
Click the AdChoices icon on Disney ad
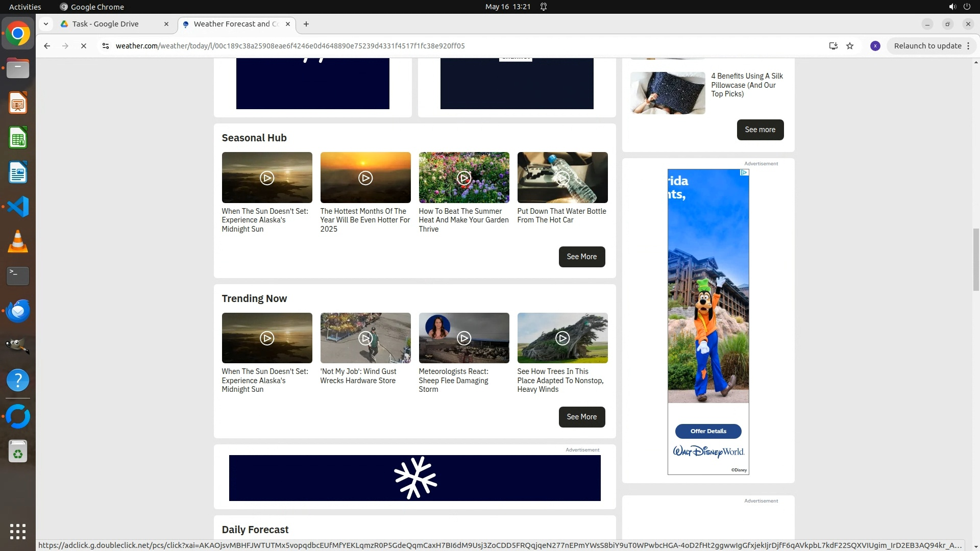tap(744, 172)
